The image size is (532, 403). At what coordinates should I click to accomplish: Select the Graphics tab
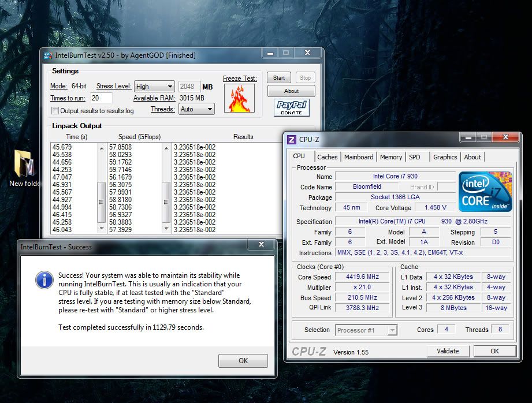445,157
